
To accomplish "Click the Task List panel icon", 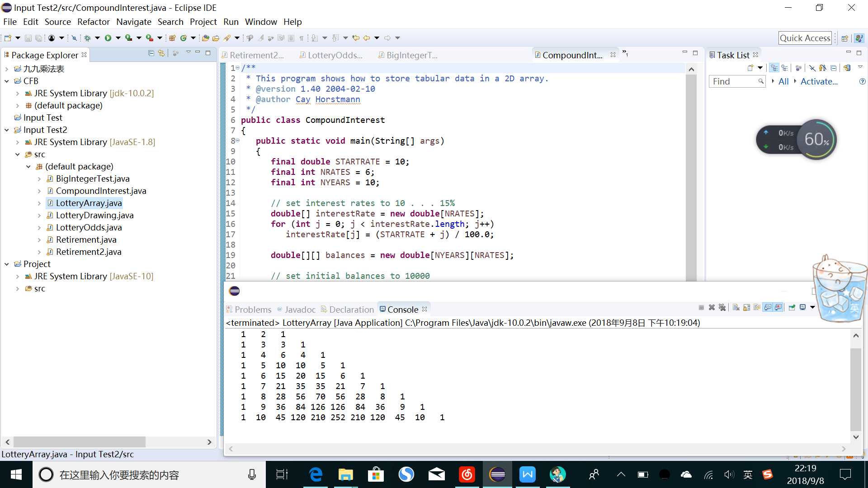I will click(711, 54).
